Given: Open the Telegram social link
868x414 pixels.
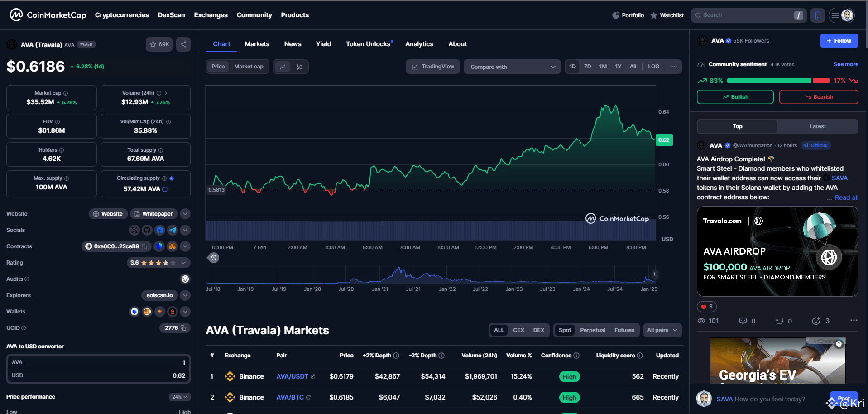Looking at the screenshot, I should (173, 230).
